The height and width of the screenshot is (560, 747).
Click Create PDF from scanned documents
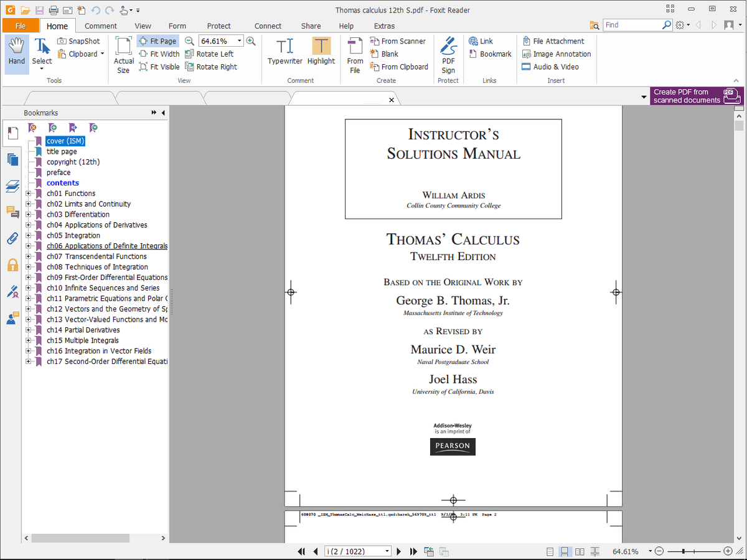tap(695, 96)
